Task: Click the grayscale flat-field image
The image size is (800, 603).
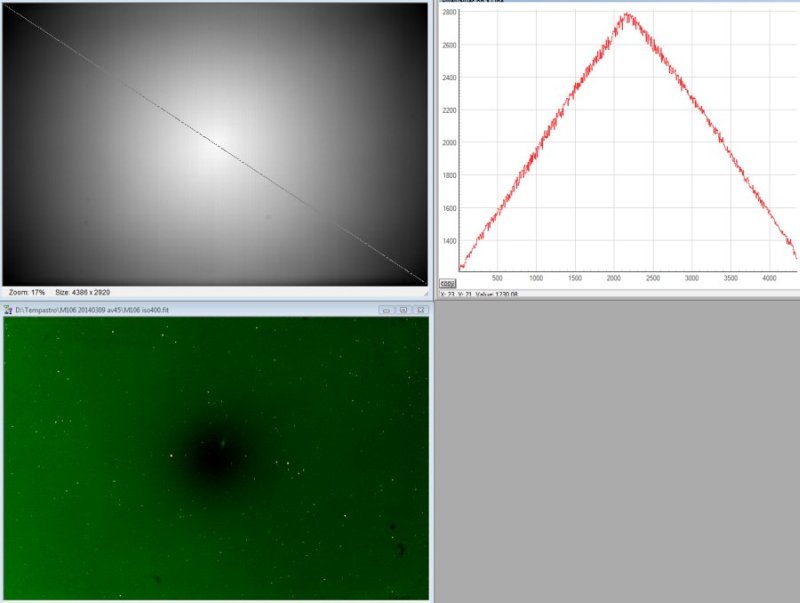Action: point(215,144)
